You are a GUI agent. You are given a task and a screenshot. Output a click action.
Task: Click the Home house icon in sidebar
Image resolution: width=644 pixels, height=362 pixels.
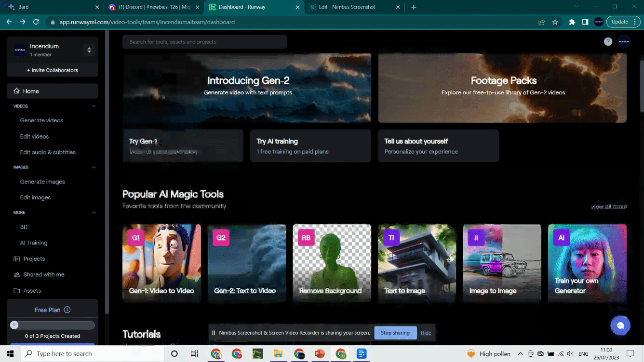point(17,91)
